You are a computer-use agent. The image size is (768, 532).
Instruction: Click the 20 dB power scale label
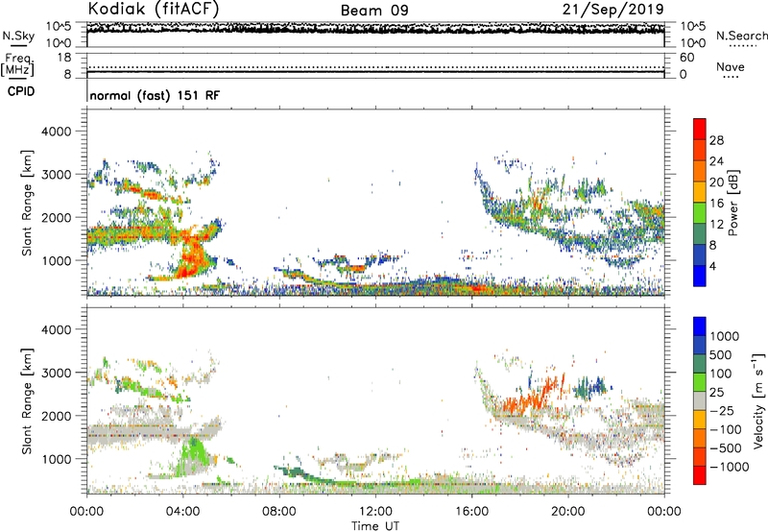point(716,182)
